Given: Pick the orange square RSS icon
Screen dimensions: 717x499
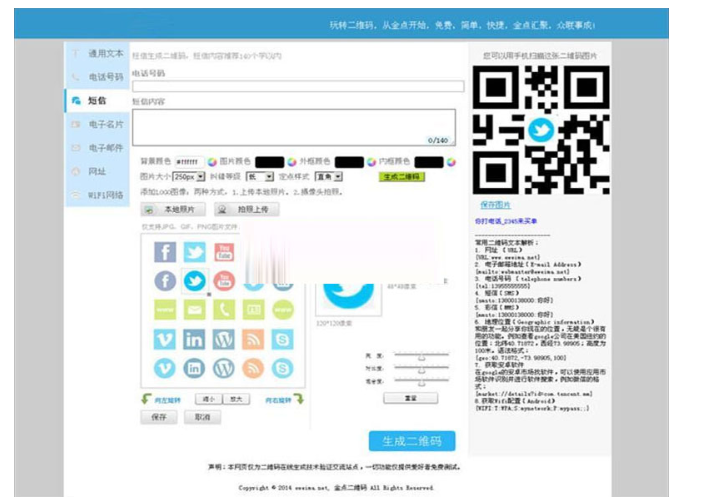Looking at the screenshot, I should click(253, 340).
